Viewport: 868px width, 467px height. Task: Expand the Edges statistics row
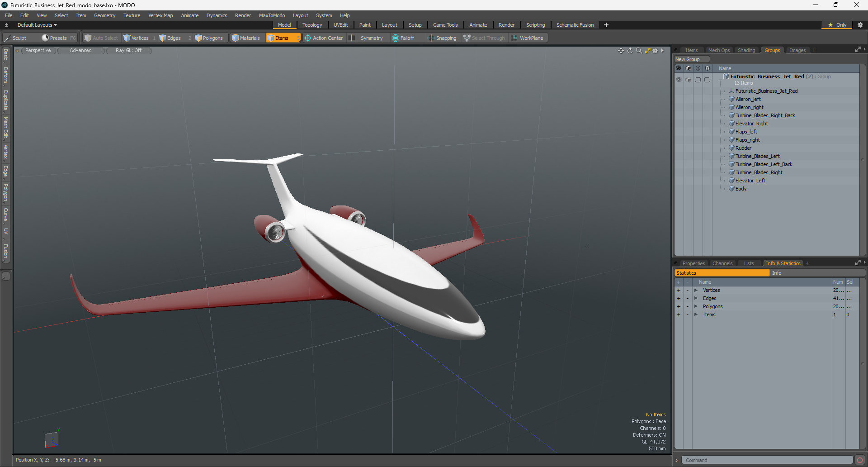tap(696, 299)
